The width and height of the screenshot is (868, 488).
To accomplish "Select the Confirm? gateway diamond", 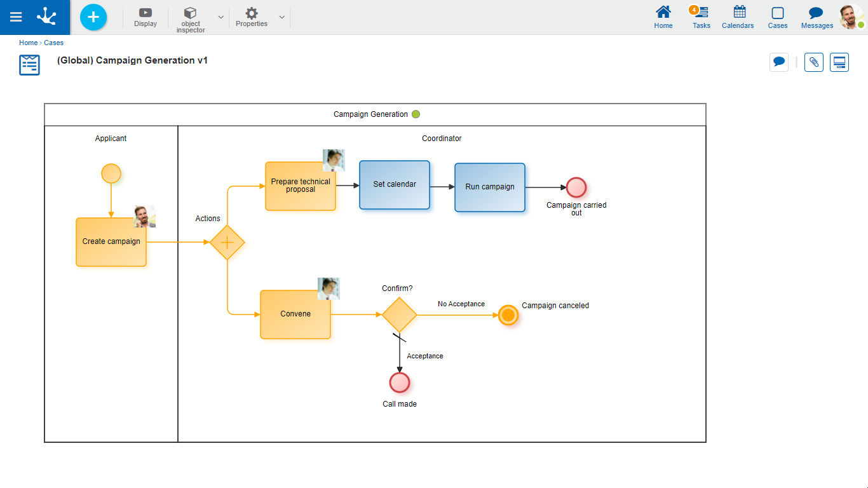I will point(399,315).
